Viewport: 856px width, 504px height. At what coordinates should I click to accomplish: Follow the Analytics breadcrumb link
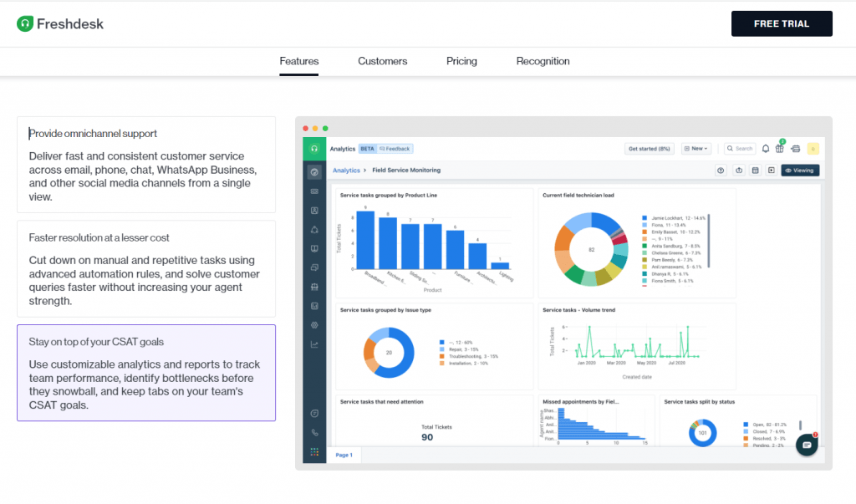click(346, 171)
